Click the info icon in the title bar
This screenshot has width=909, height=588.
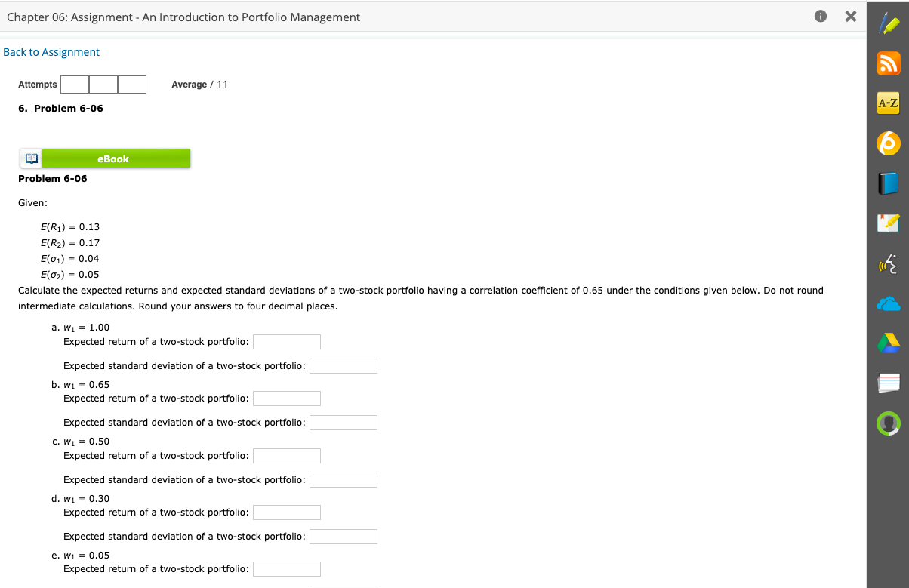(820, 16)
